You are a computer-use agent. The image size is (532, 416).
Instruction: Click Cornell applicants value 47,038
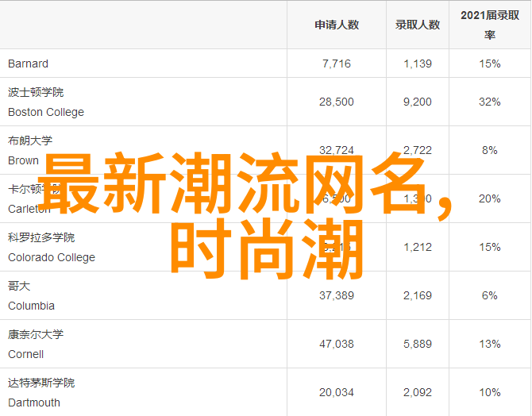tap(337, 344)
